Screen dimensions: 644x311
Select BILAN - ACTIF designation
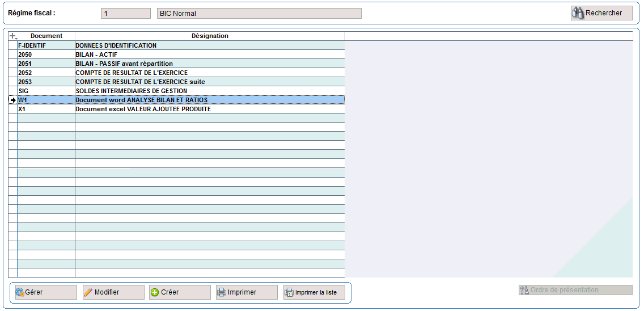210,54
